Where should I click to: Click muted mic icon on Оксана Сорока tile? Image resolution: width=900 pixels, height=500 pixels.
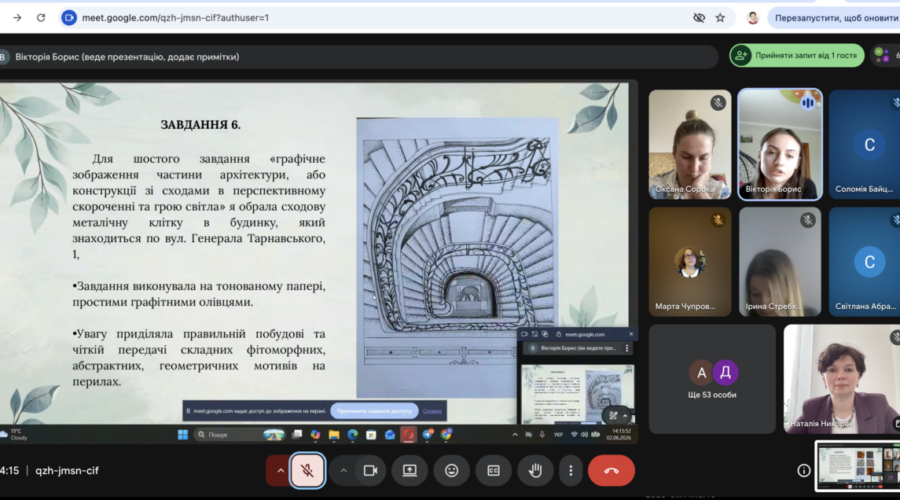pos(718,103)
